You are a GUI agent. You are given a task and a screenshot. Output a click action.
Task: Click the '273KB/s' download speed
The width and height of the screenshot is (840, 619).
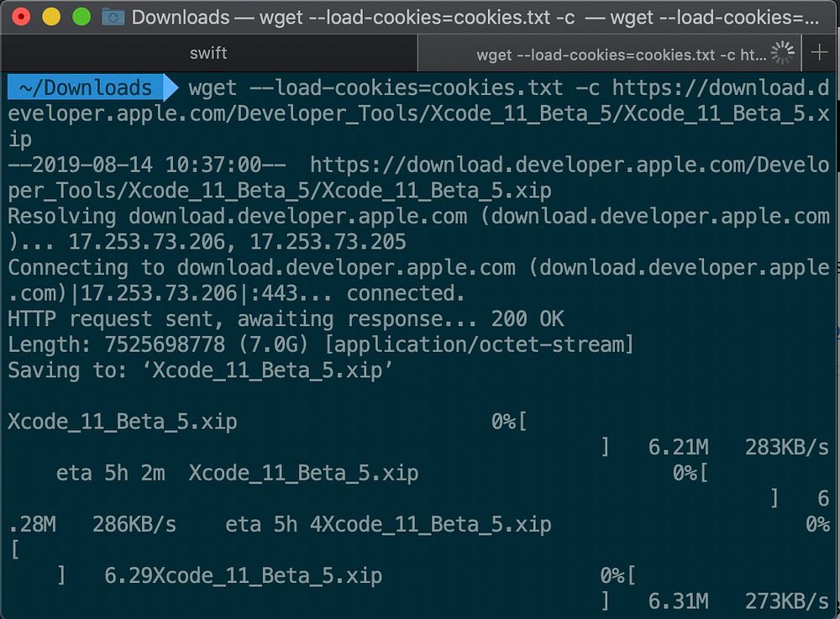[787, 601]
